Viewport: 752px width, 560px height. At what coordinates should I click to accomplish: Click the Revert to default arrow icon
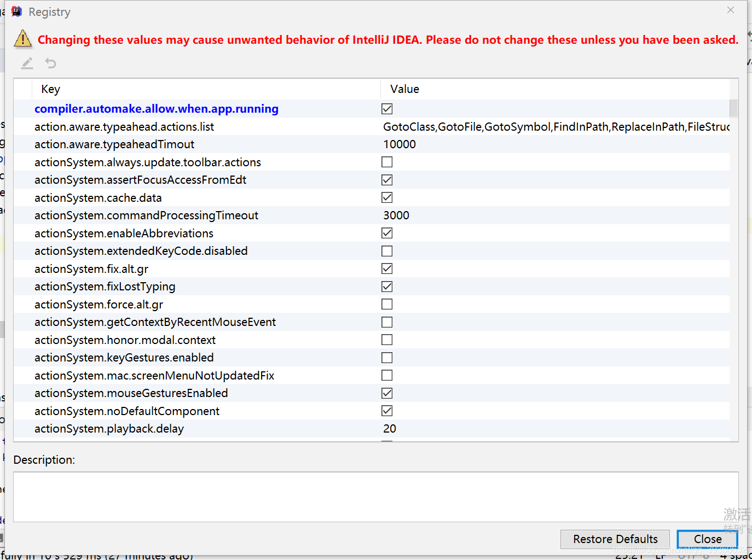[x=51, y=63]
